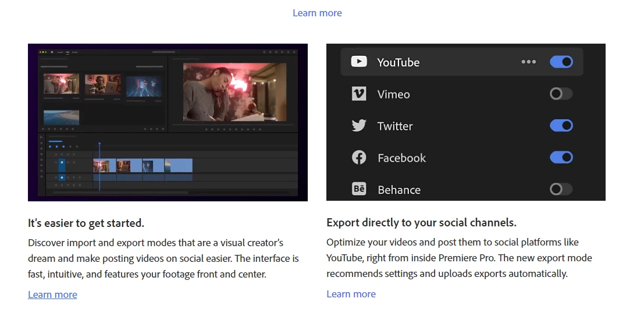Click the YouTube play logo icon
The width and height of the screenshot is (644, 309).
click(359, 62)
